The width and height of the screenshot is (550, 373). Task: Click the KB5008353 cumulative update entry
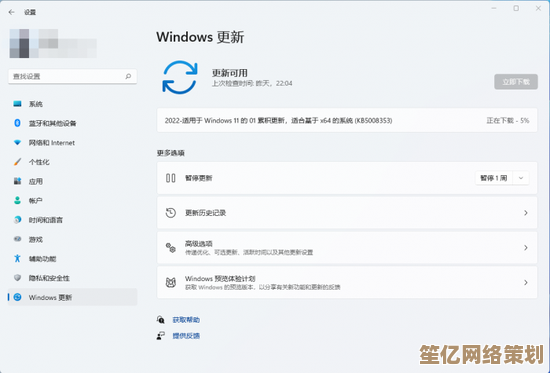pyautogui.click(x=347, y=120)
